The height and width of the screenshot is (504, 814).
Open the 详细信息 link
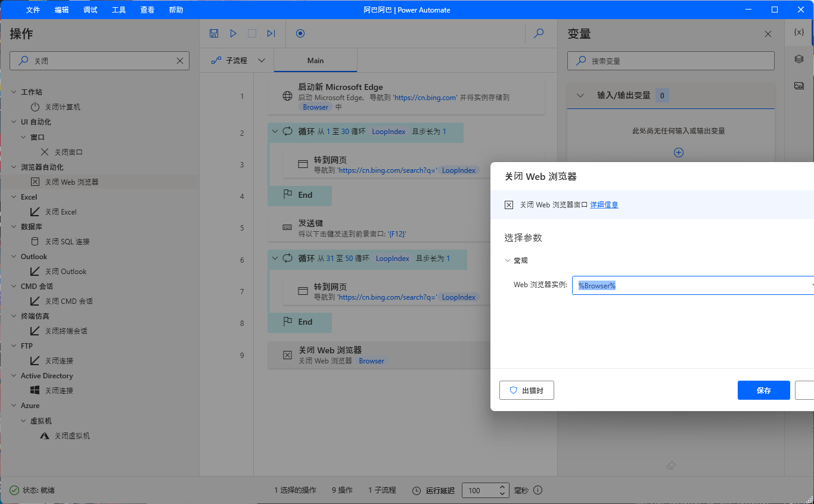(x=604, y=205)
